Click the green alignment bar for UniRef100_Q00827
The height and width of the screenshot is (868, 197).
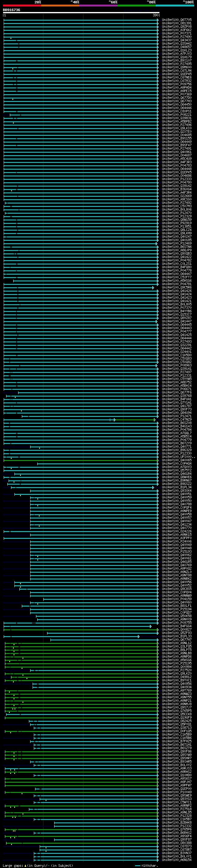pyautogui.click(x=81, y=629)
